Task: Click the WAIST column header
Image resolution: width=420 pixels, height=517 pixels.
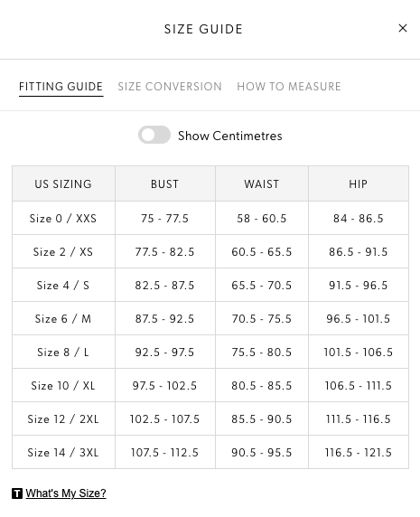Action: 262,184
